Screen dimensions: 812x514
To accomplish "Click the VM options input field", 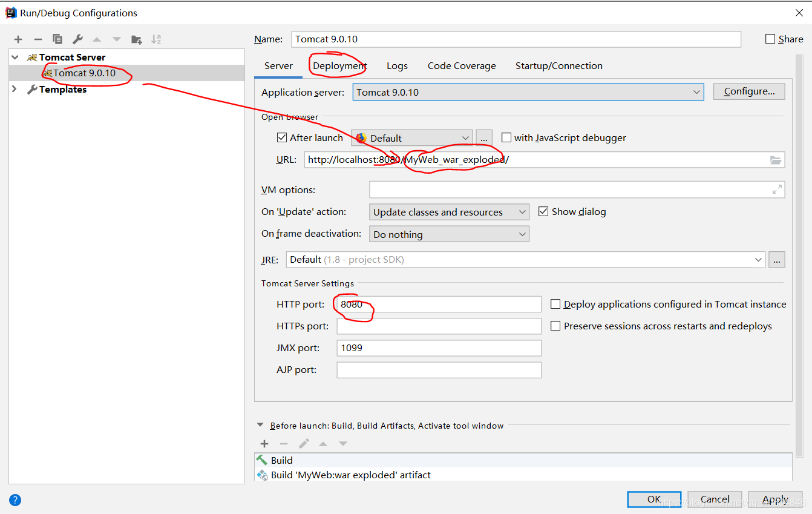I will (x=577, y=189).
